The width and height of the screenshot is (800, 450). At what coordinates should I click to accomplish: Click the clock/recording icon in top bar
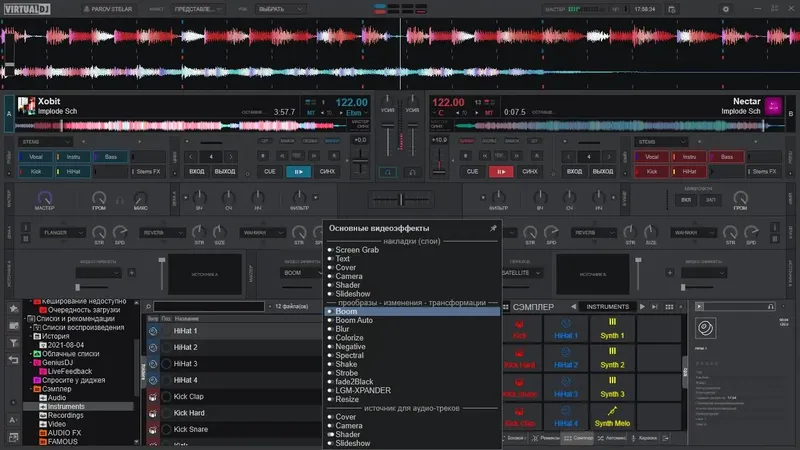[x=671, y=9]
